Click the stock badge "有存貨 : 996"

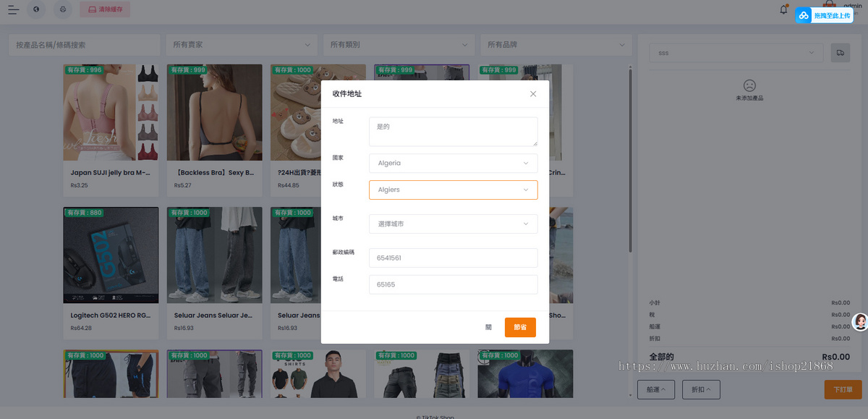point(85,70)
